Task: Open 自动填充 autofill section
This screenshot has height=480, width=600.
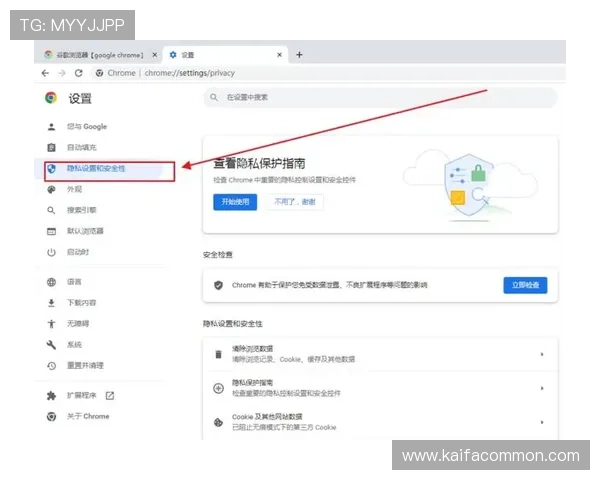Action: [x=82, y=147]
